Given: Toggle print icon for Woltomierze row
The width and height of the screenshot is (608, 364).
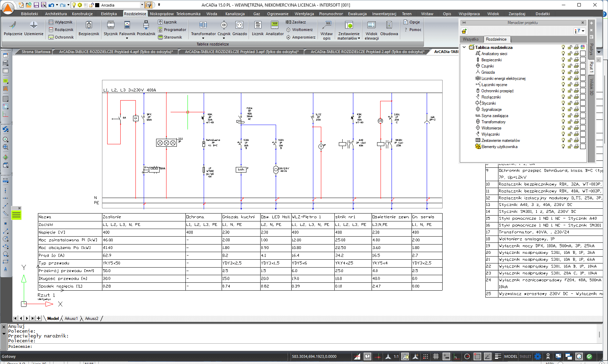Looking at the screenshot, I should 576,128.
